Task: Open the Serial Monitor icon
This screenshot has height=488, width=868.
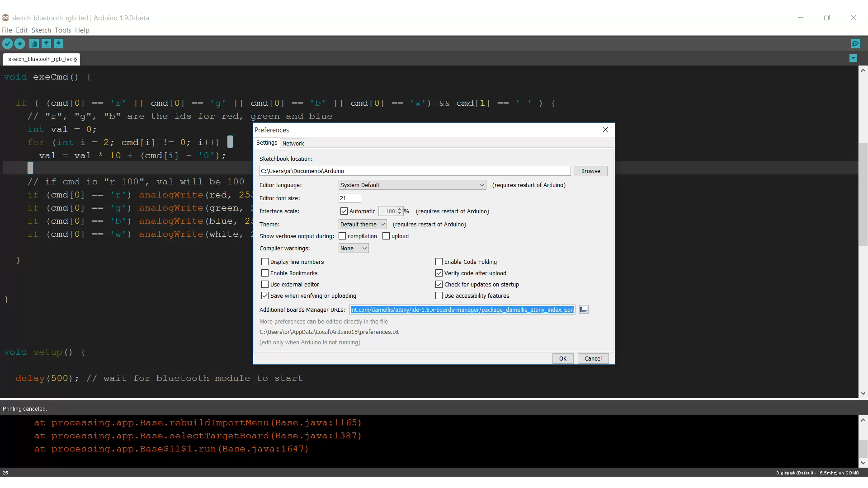Action: point(855,44)
